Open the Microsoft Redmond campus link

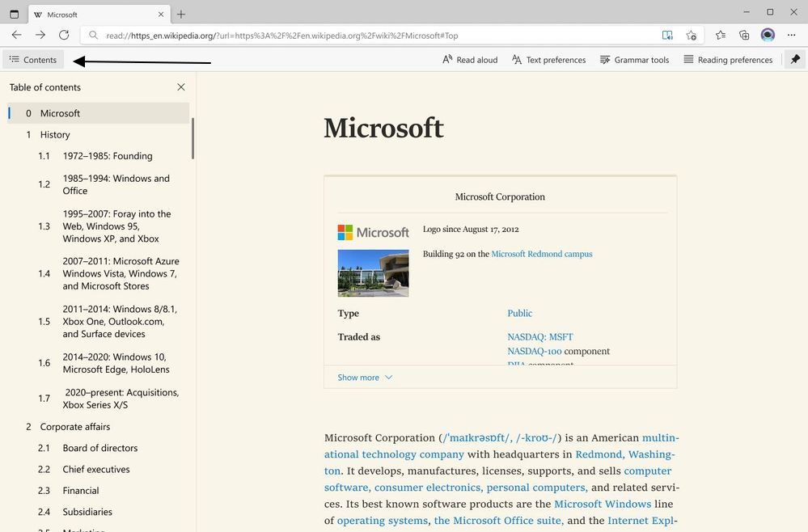pos(542,254)
